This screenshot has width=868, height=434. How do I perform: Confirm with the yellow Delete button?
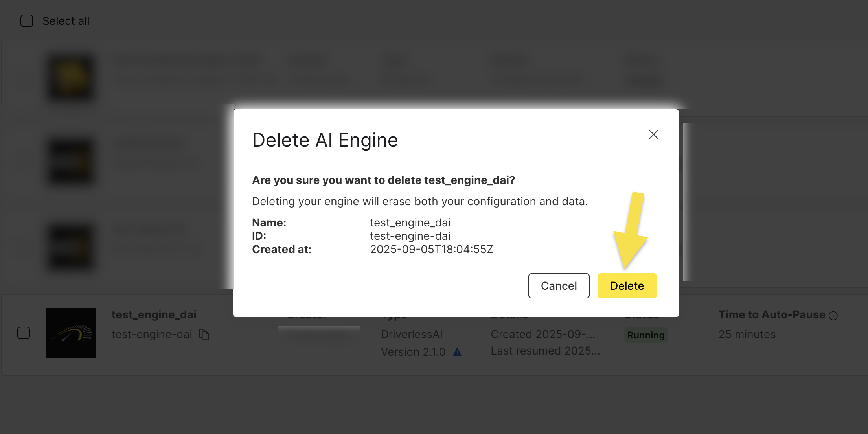(x=627, y=286)
